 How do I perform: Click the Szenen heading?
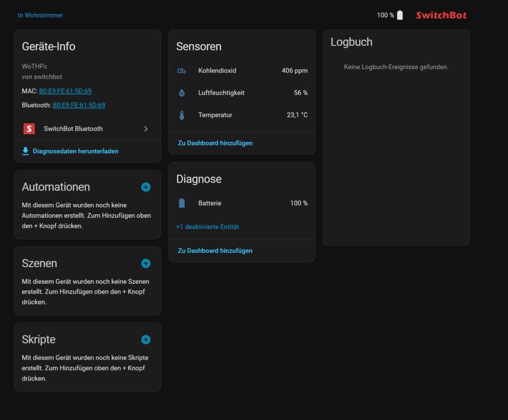click(39, 263)
